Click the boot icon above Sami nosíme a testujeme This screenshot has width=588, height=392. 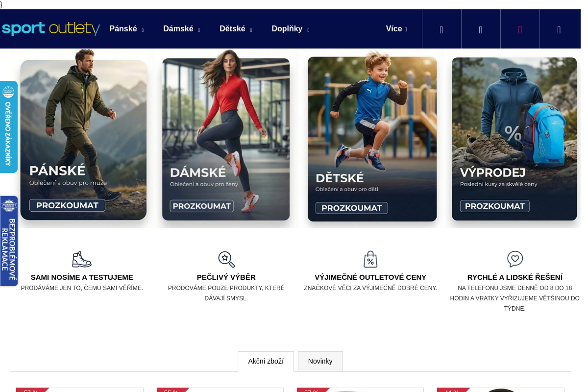pyautogui.click(x=82, y=259)
